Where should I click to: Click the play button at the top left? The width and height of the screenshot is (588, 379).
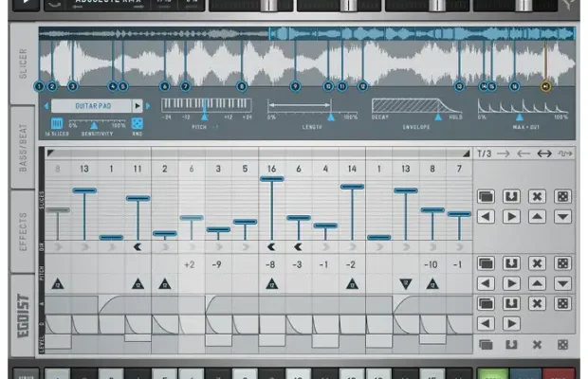(x=26, y=5)
